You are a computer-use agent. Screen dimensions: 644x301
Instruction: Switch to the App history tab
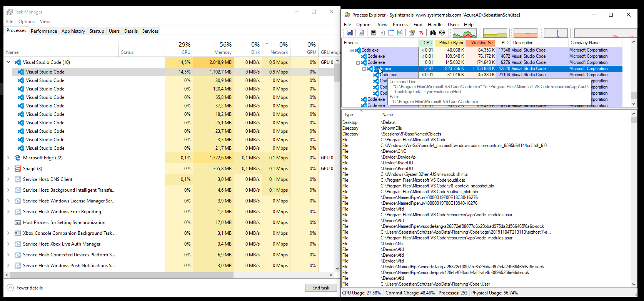pyautogui.click(x=73, y=31)
